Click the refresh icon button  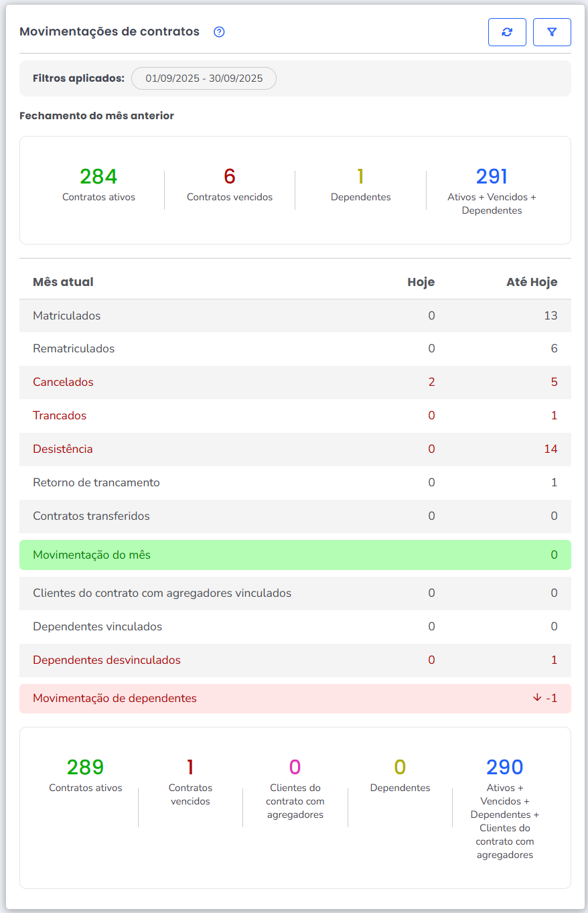(507, 32)
